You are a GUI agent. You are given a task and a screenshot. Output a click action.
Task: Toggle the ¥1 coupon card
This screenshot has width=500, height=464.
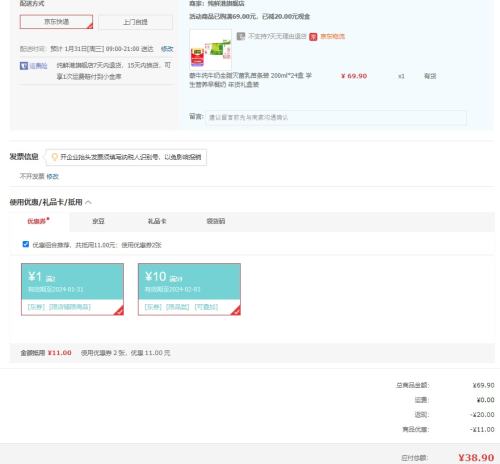72,289
